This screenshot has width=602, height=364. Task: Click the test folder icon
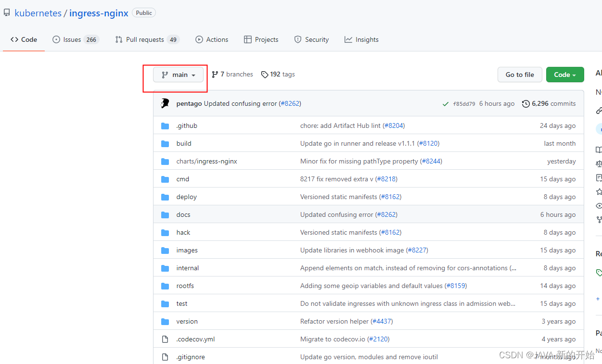pyautogui.click(x=165, y=303)
